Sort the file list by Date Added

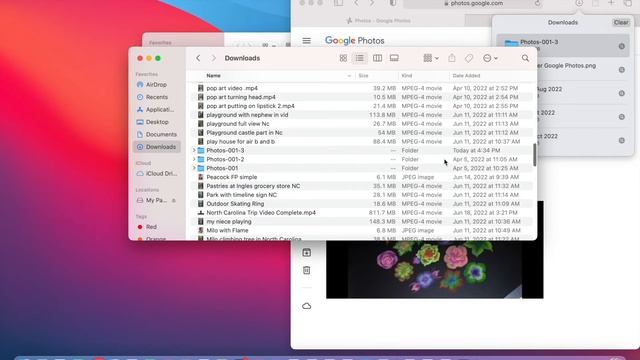pos(467,76)
